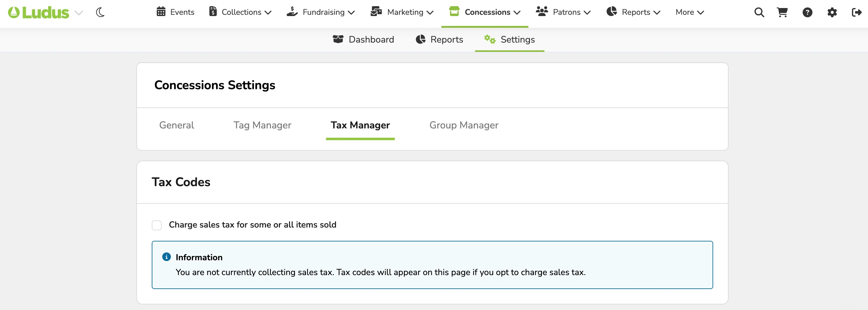Switch to the Group Manager tab
The width and height of the screenshot is (868, 310).
pos(464,125)
